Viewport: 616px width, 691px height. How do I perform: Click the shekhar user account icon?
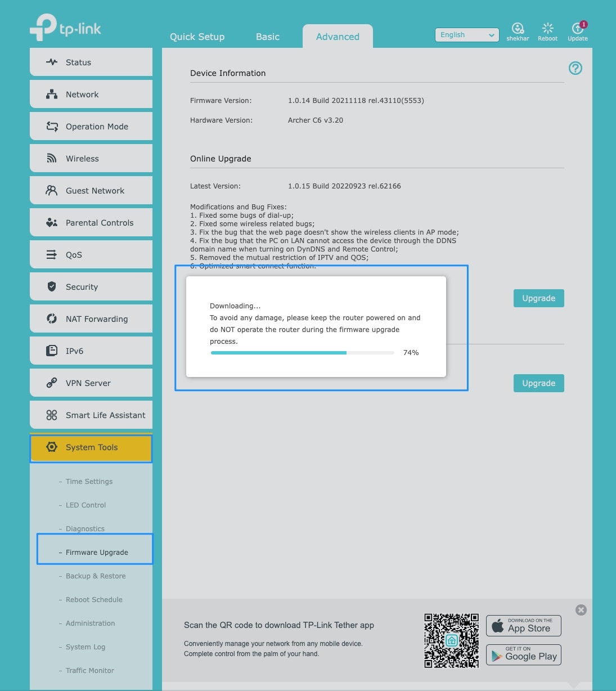(x=517, y=28)
